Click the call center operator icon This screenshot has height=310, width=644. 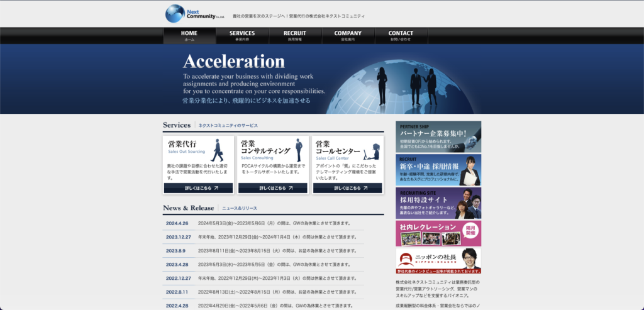[x=373, y=152]
